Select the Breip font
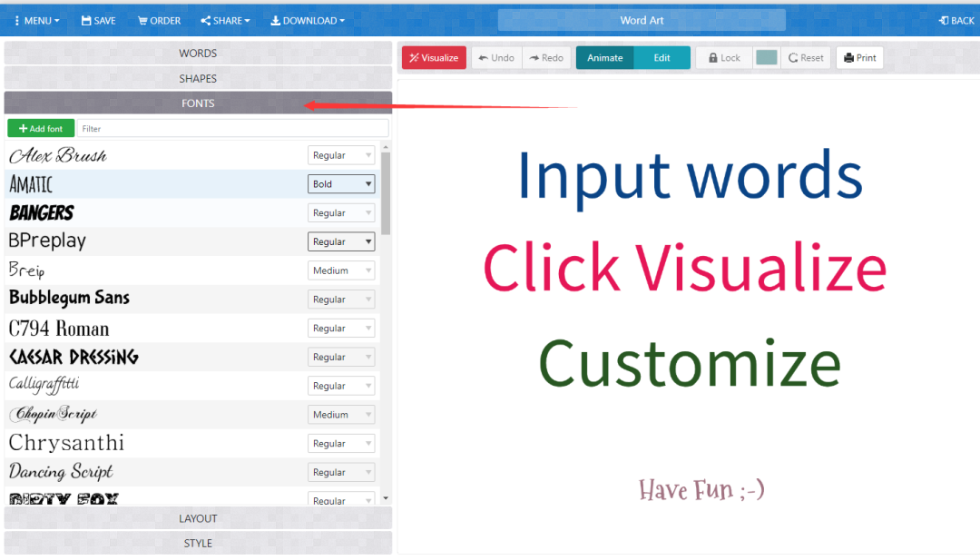Image resolution: width=980 pixels, height=560 pixels. 27,270
